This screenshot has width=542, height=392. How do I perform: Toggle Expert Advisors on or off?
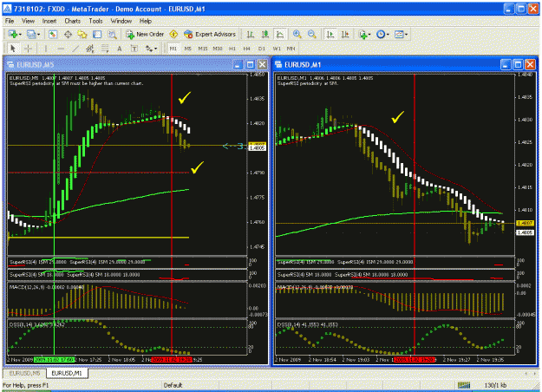(x=210, y=34)
